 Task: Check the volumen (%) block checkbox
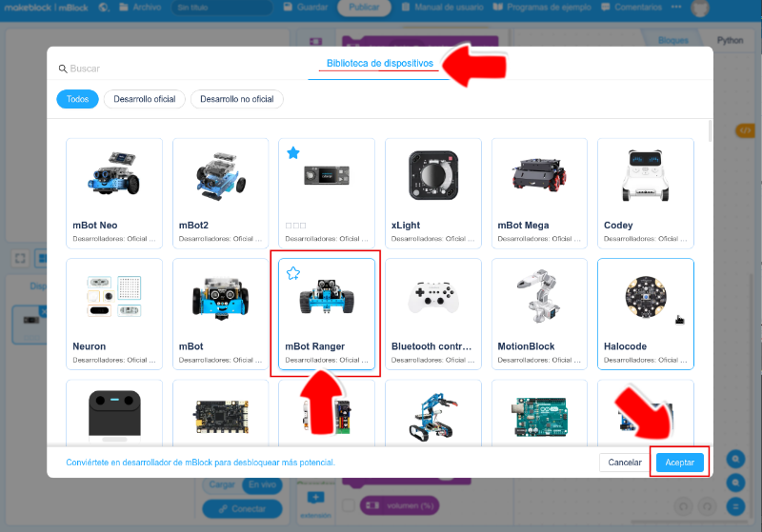[x=349, y=505]
